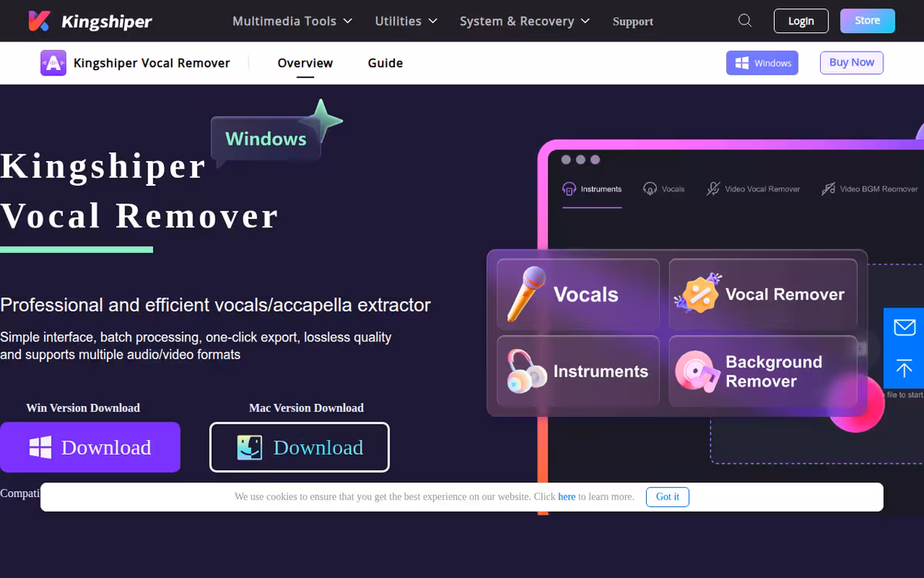Open the cookie policy 'here' link
The height and width of the screenshot is (578, 924).
click(567, 497)
